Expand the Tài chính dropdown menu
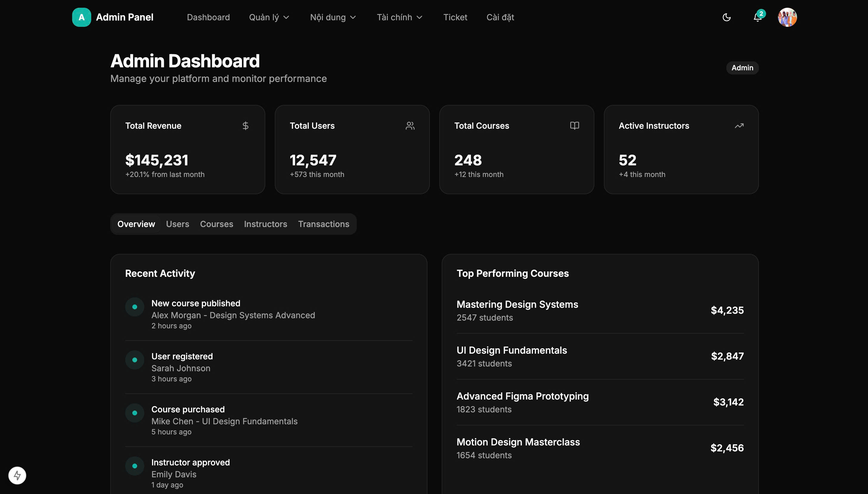The image size is (868, 494). coord(399,17)
